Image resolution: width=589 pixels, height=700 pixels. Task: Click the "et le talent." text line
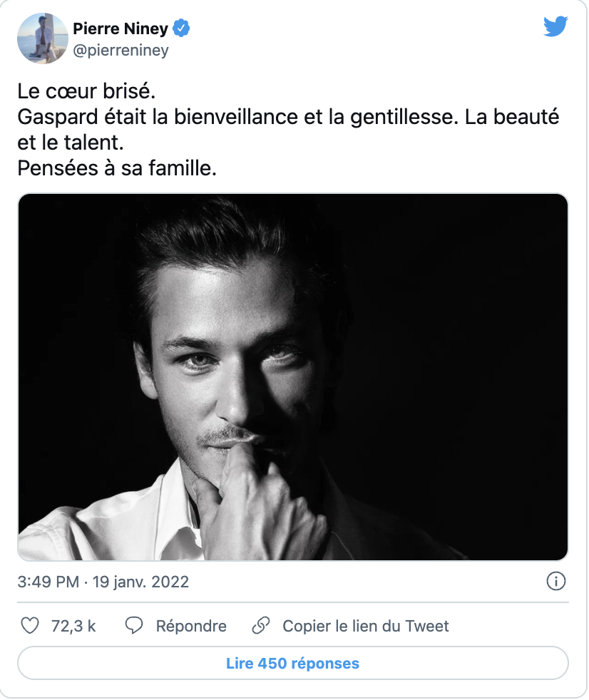pos(71,144)
